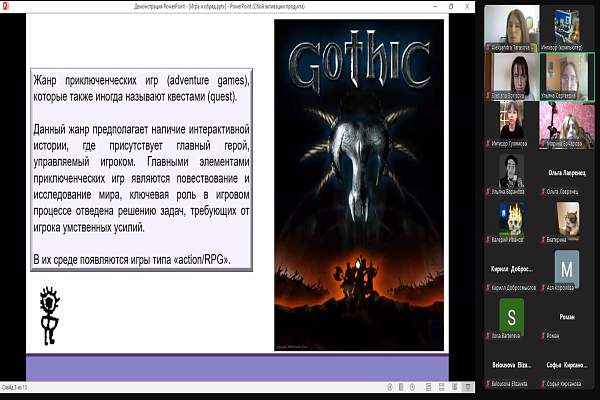Click the purple footer bar of slide
Screen dimensions: 600x400
pos(237,367)
